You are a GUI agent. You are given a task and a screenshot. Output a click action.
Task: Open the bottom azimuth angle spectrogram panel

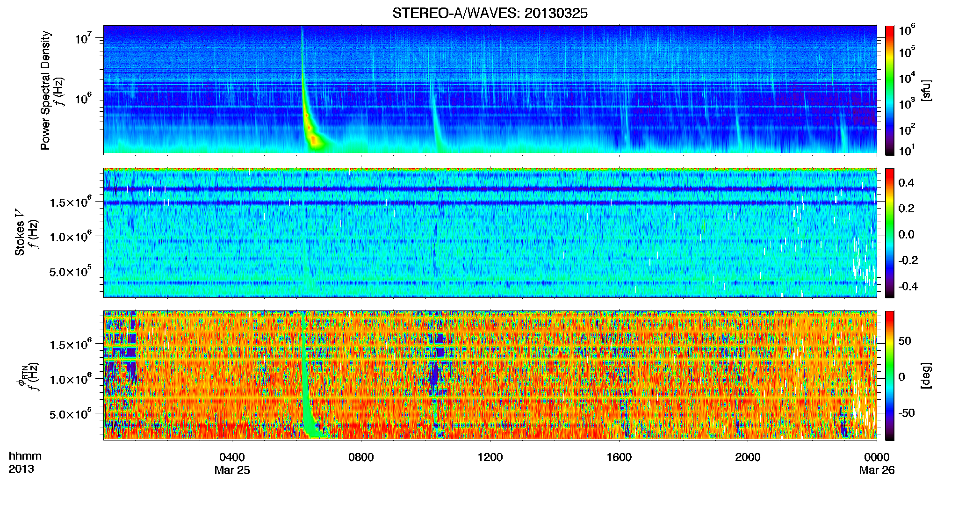click(490, 375)
